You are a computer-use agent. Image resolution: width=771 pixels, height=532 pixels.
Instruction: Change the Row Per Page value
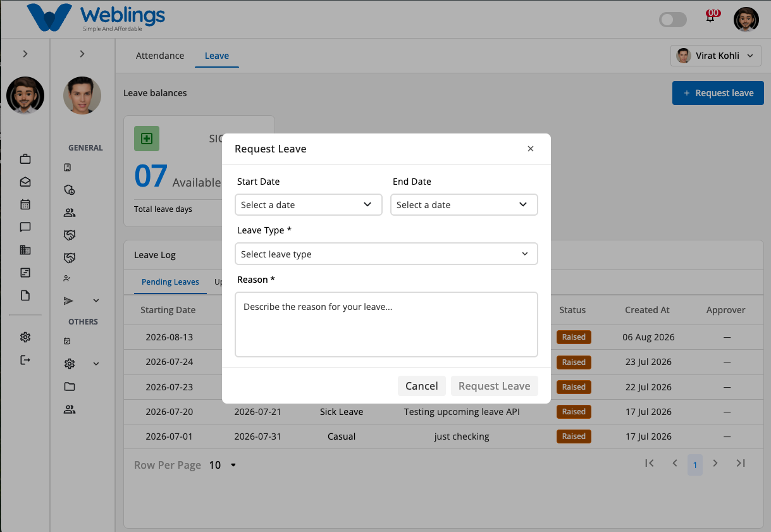coord(223,465)
